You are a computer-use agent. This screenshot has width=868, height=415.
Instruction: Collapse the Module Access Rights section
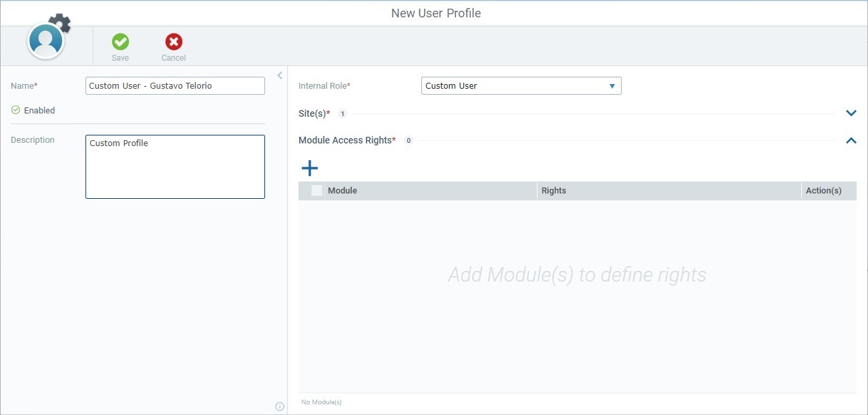click(851, 140)
